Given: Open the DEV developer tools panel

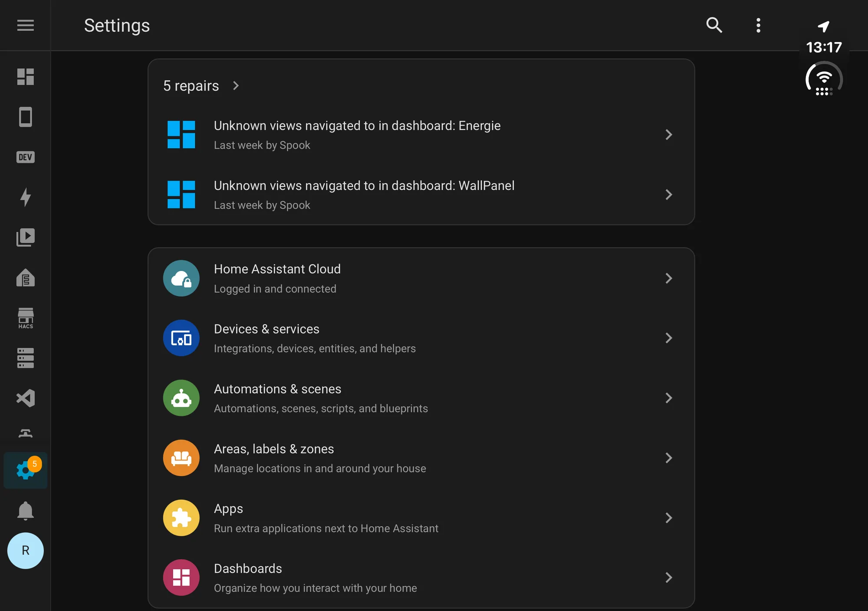Looking at the screenshot, I should (25, 157).
